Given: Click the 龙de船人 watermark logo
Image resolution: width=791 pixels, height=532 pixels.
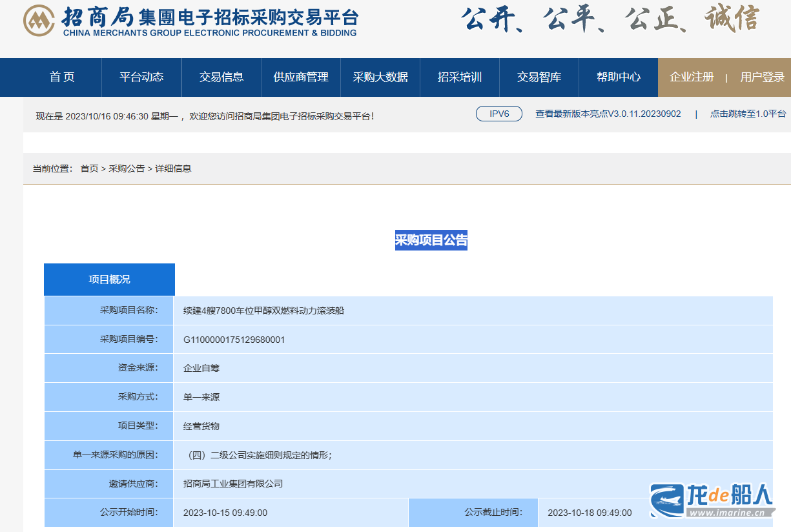Looking at the screenshot, I should point(712,500).
